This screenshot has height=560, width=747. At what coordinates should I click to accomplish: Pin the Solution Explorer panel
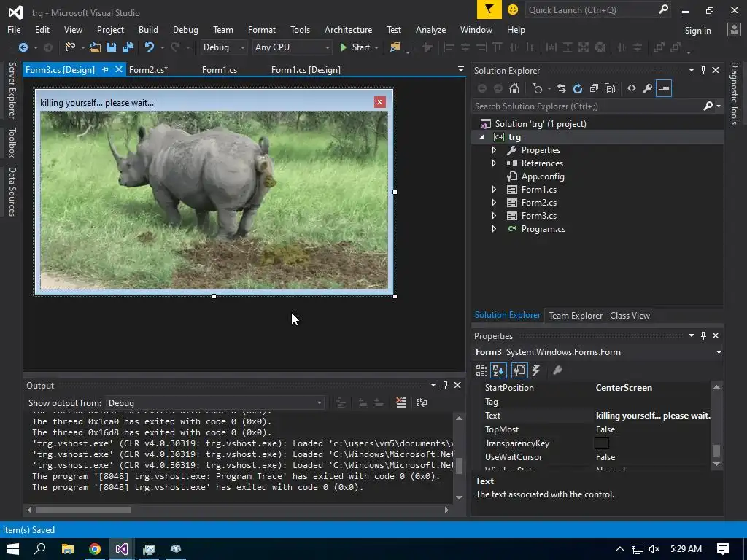[704, 70]
